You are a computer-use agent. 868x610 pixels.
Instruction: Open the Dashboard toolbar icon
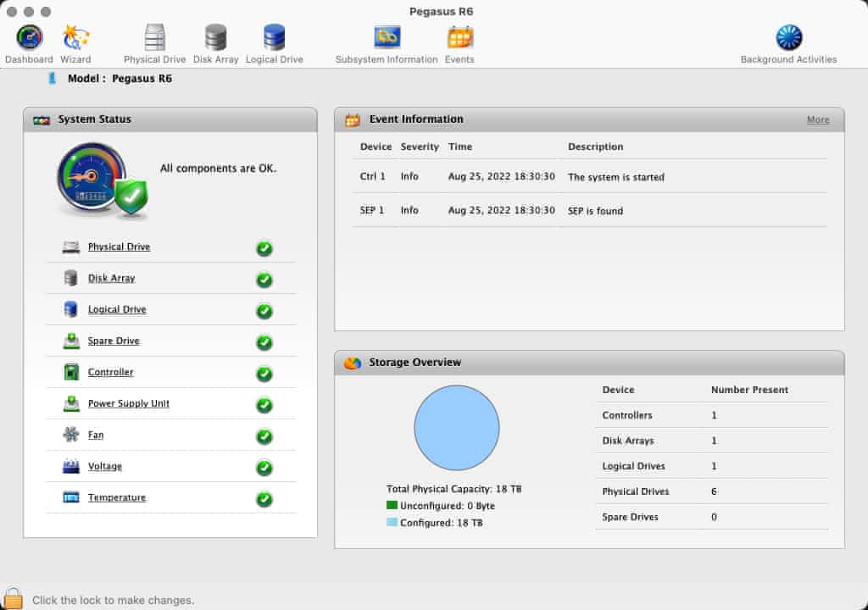(x=29, y=38)
